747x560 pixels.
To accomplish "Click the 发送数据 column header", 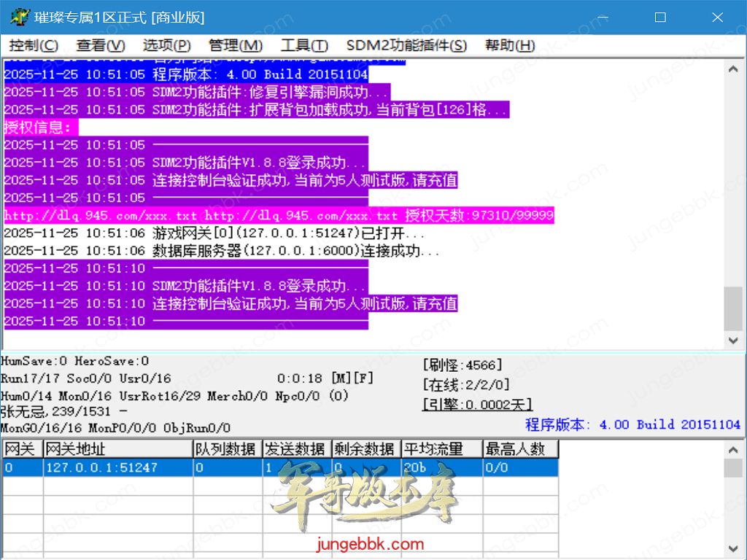I will [295, 448].
